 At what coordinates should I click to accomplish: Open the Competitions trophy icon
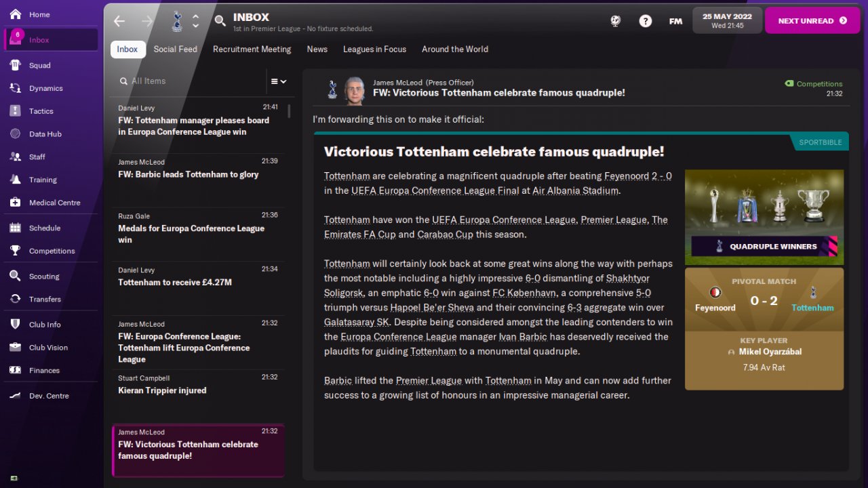pos(15,251)
